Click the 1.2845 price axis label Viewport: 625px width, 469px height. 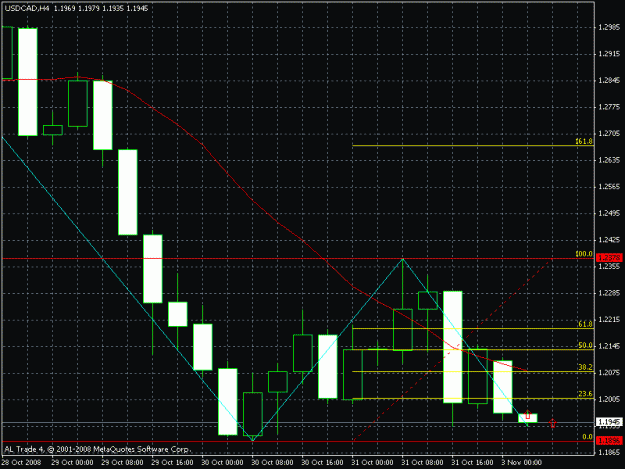pyautogui.click(x=609, y=80)
